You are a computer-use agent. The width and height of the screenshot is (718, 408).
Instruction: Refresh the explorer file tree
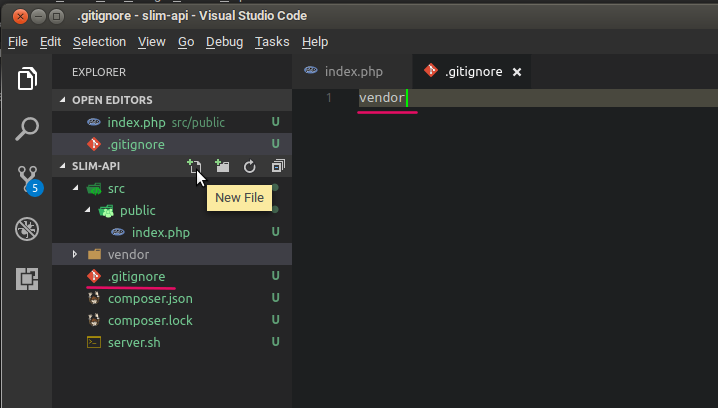[250, 166]
